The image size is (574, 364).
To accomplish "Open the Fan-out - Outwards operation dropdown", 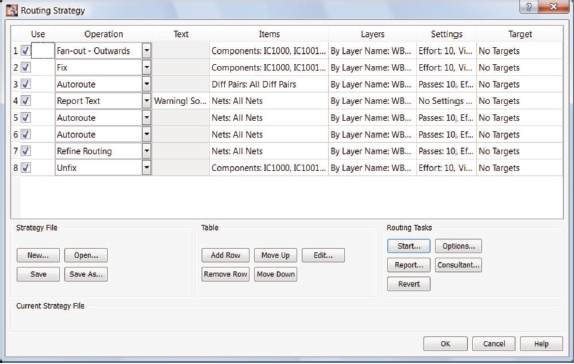I will [x=146, y=51].
